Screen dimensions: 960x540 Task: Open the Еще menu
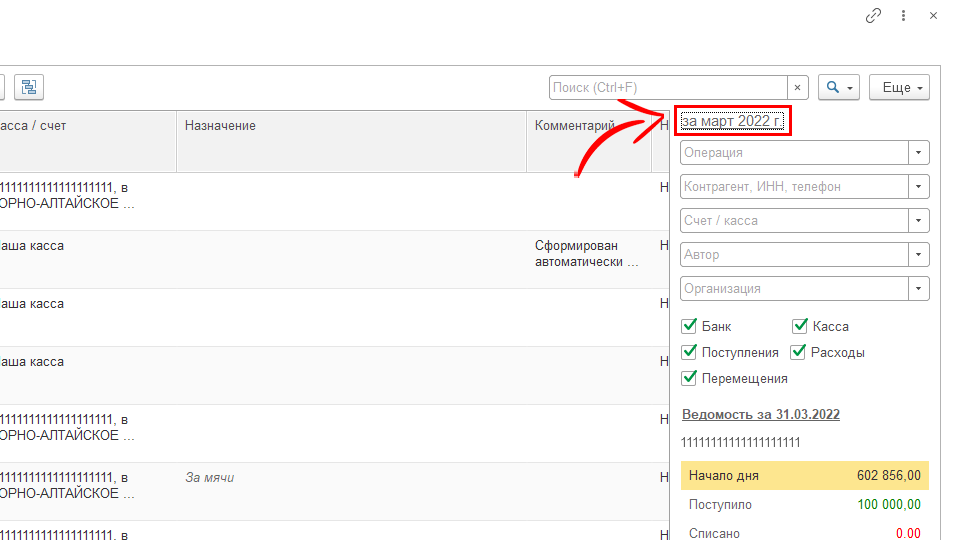[899, 88]
